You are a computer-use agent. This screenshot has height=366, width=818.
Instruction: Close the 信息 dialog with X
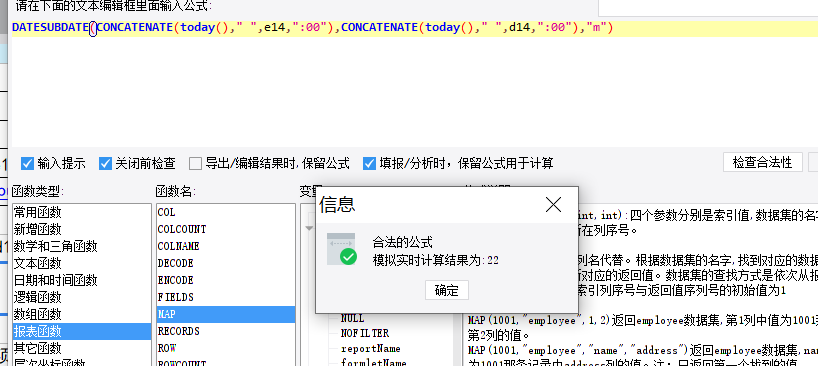(x=553, y=204)
